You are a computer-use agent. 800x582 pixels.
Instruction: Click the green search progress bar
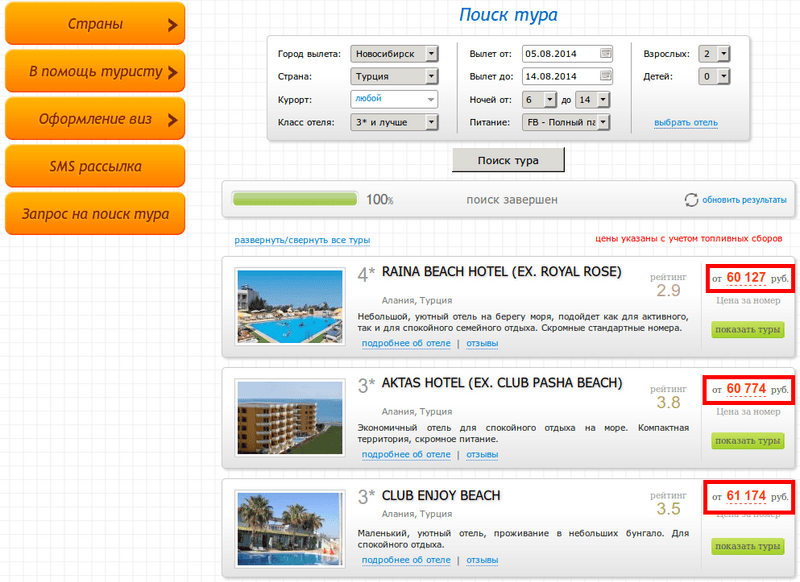coord(294,200)
